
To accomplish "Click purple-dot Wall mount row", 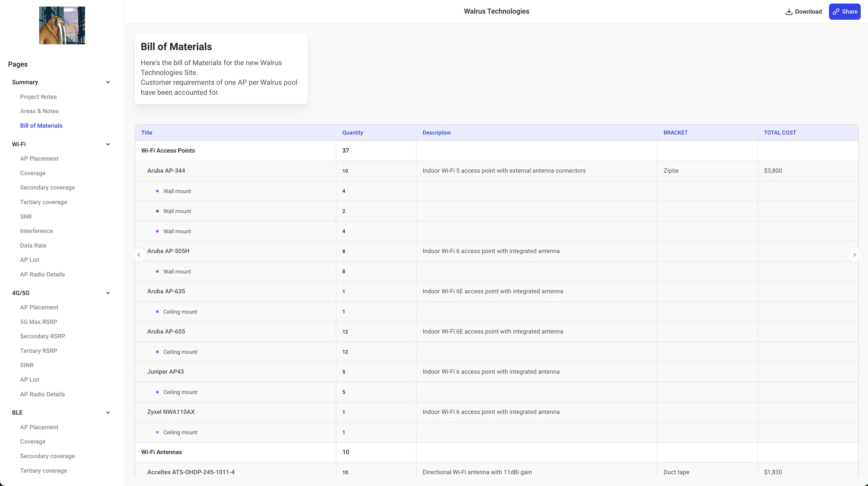I will click(x=496, y=231).
